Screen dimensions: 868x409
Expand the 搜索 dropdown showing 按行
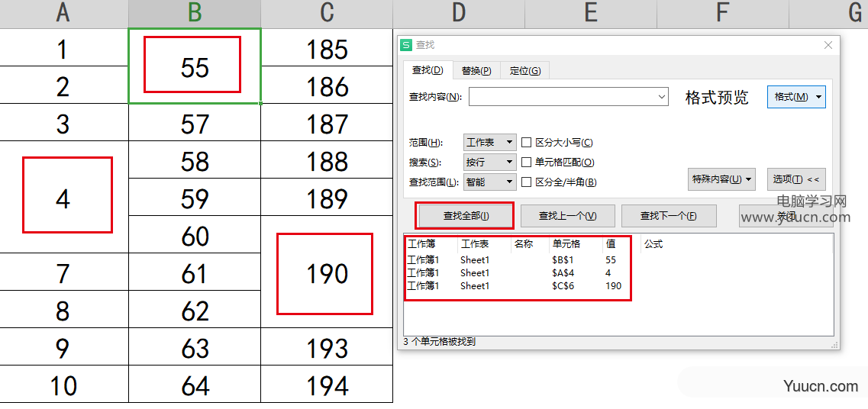(490, 162)
